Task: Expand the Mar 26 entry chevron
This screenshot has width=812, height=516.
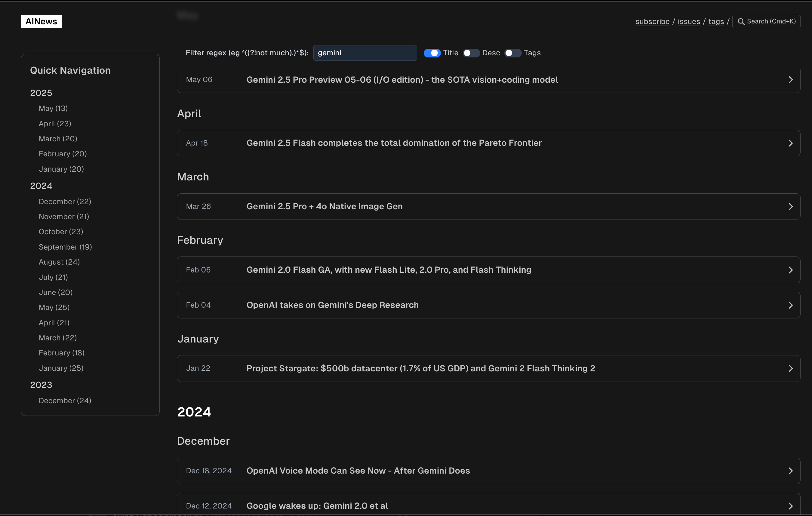Action: tap(790, 206)
